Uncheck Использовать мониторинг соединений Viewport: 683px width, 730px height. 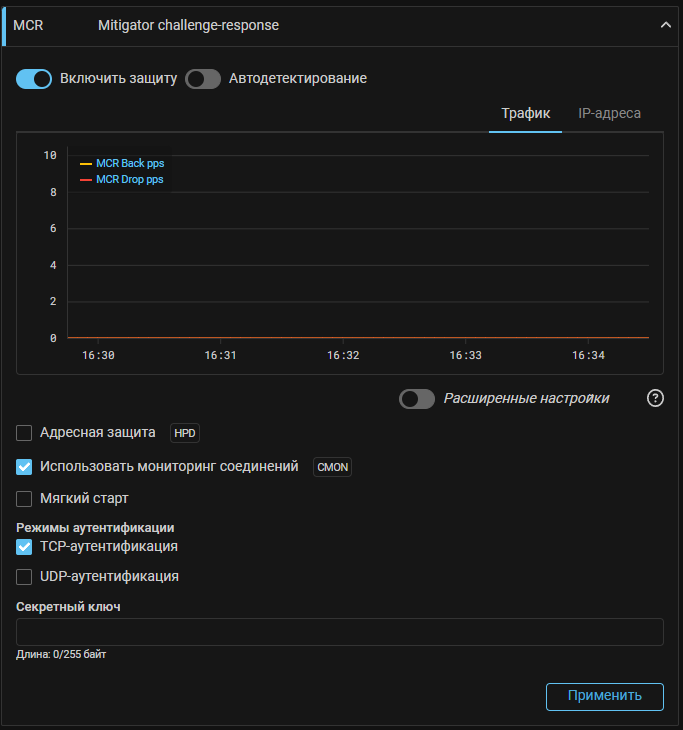tap(25, 467)
